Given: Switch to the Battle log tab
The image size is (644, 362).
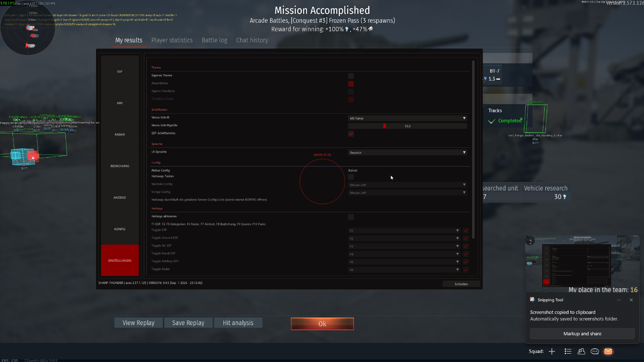Looking at the screenshot, I should [x=214, y=40].
